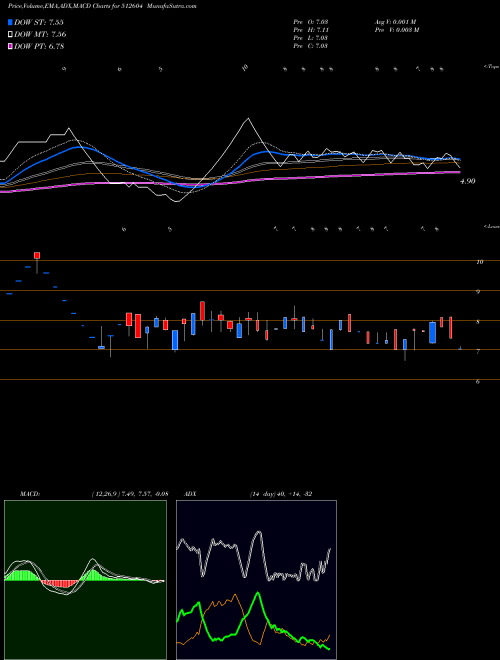Viewport: 500px width, 660px height.
Task: Click the 9 price axis label on candlestick chart
Action: [x=478, y=292]
